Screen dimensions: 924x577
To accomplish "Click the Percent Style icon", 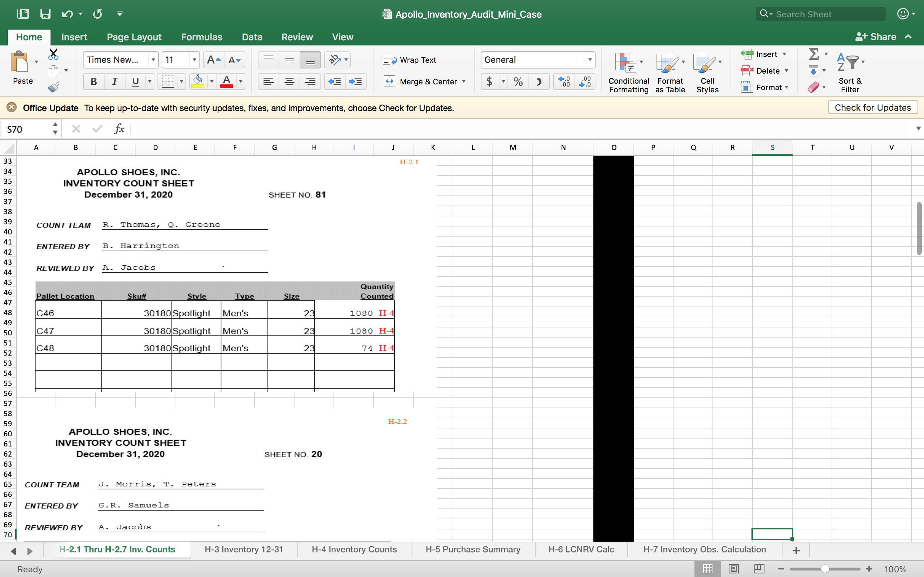I will (x=518, y=82).
